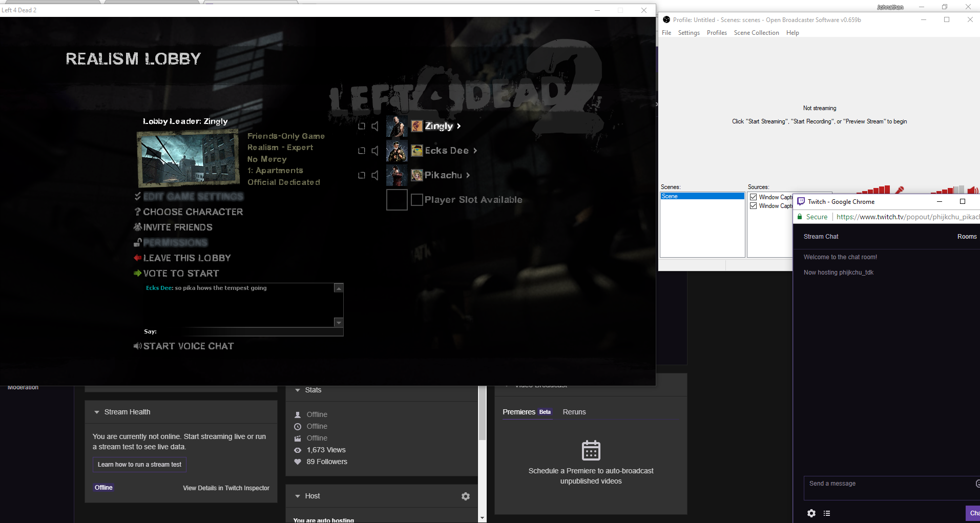980x523 pixels.
Task: Open the player menu arrow beside Zingly
Action: coord(459,126)
